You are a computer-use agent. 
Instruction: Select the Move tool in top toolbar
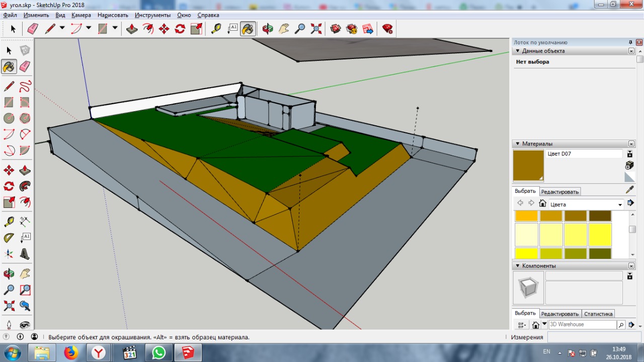coord(164,29)
